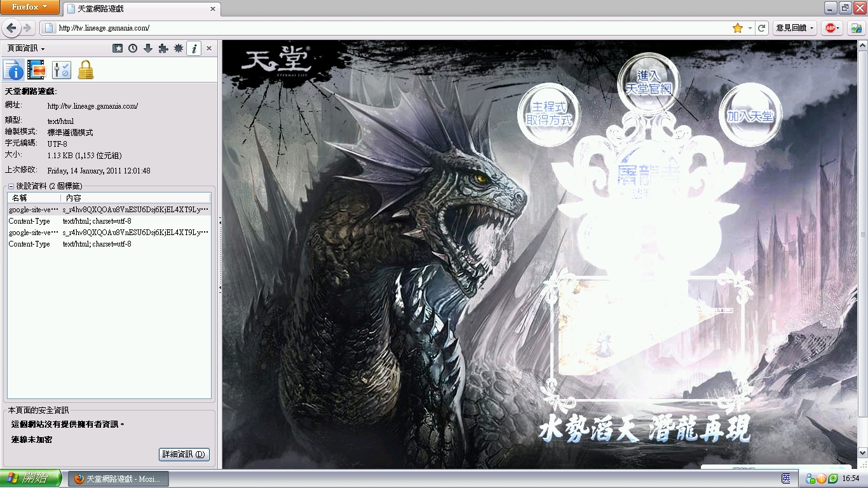Click the reload button in the address bar
The height and width of the screenshot is (488, 868).
coord(761,28)
